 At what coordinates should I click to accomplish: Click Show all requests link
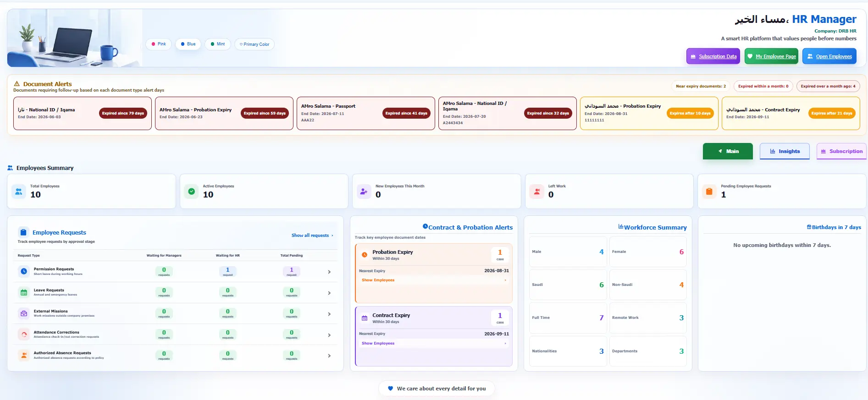tap(312, 236)
